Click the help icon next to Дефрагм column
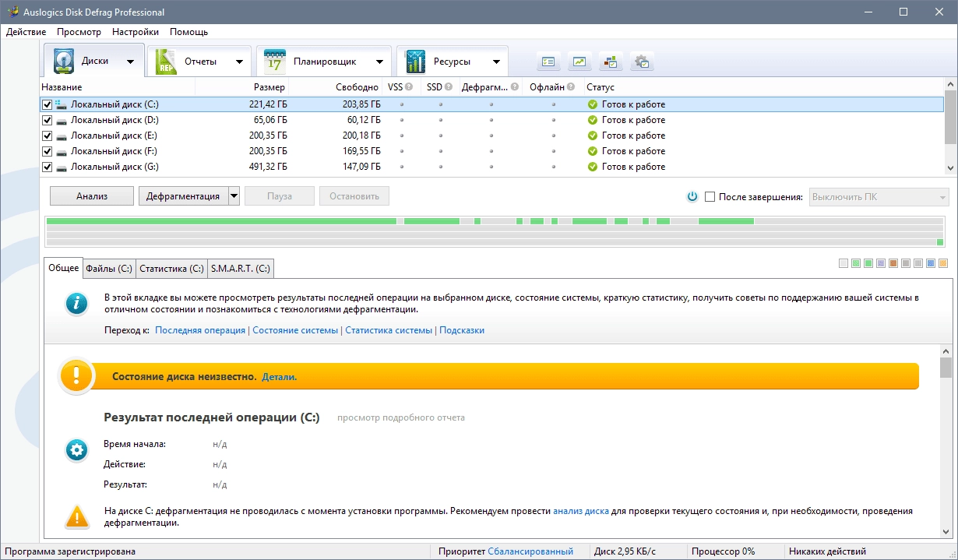 pos(515,87)
